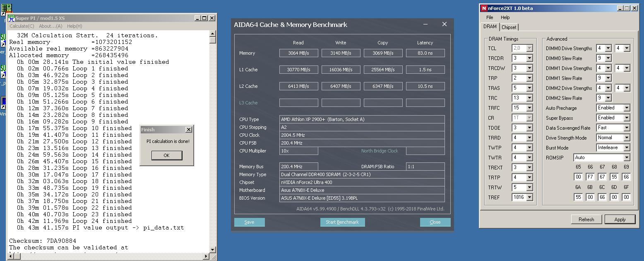This screenshot has width=644, height=261.
Task: Click the Super PI title bar icon
Action: 12,18
